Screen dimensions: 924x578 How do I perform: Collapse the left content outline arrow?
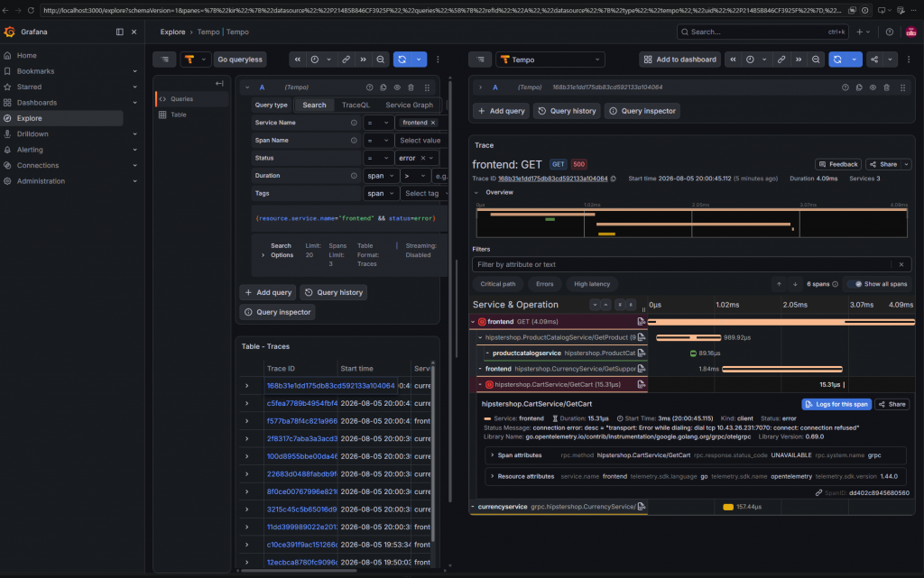click(x=219, y=84)
